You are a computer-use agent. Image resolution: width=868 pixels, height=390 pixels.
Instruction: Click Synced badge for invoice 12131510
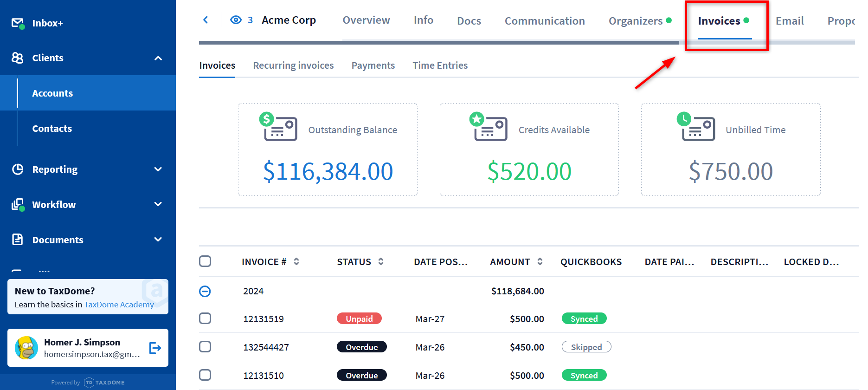tap(584, 375)
